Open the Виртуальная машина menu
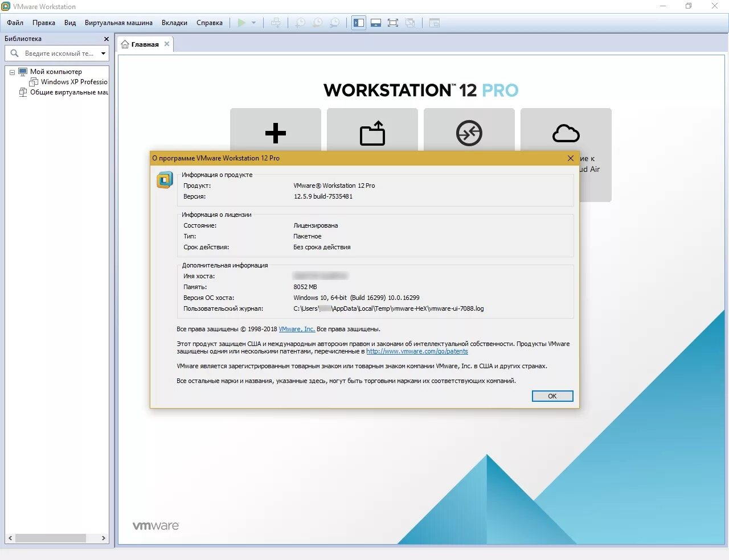This screenshot has height=560, width=729. pos(118,23)
